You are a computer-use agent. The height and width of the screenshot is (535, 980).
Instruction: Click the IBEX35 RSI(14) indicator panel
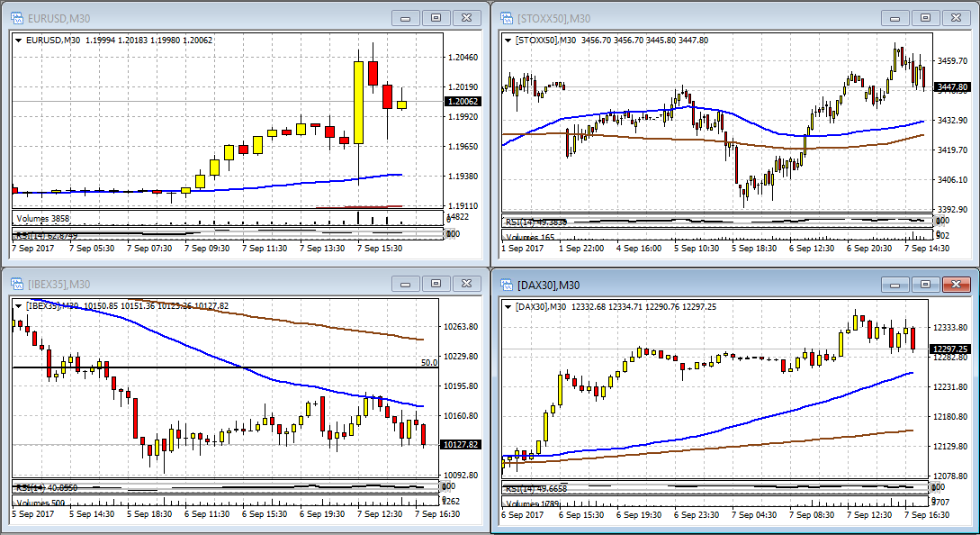226,487
